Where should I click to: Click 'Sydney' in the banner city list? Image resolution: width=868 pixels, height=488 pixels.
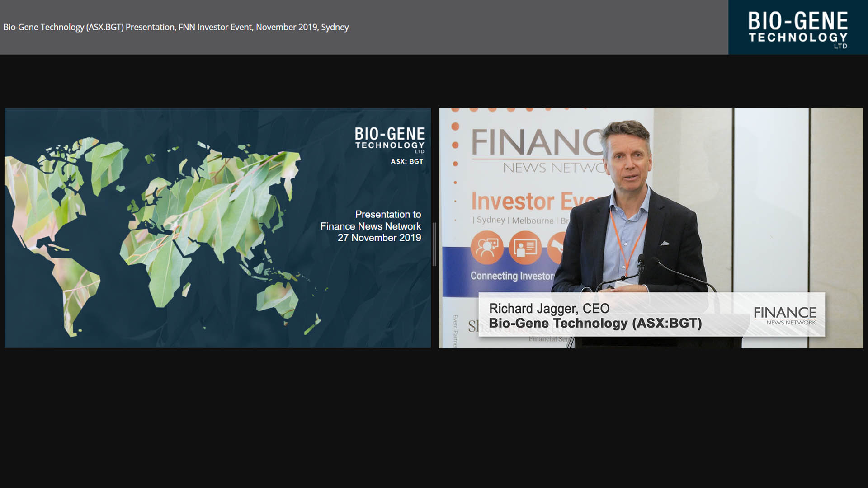coord(491,220)
